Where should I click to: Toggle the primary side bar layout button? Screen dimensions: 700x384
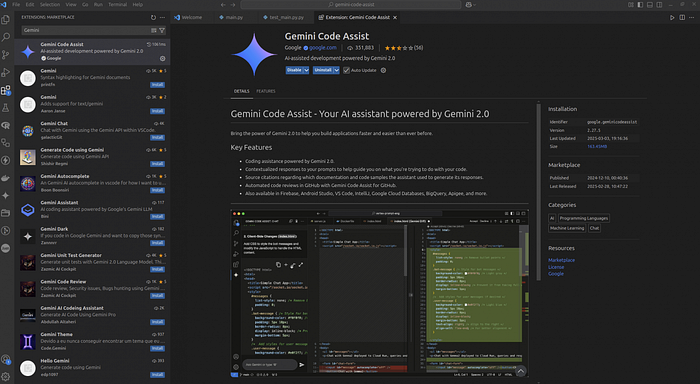tap(640, 4)
